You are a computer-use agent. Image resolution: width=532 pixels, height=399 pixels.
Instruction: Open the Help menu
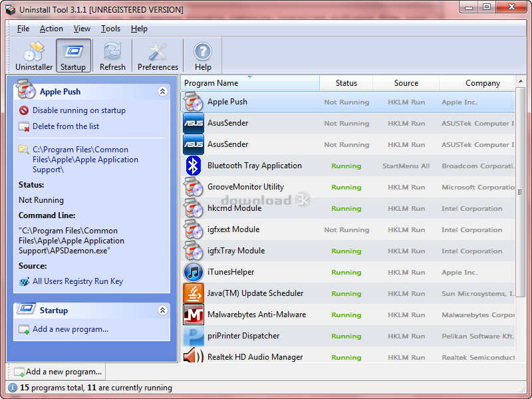point(139,29)
